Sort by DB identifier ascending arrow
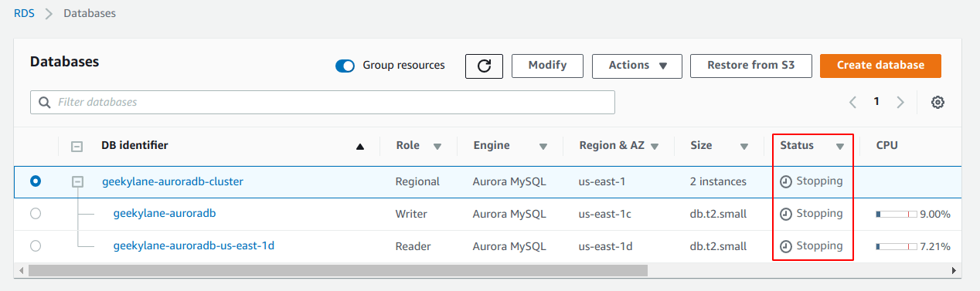The width and height of the screenshot is (980, 291). click(x=360, y=146)
